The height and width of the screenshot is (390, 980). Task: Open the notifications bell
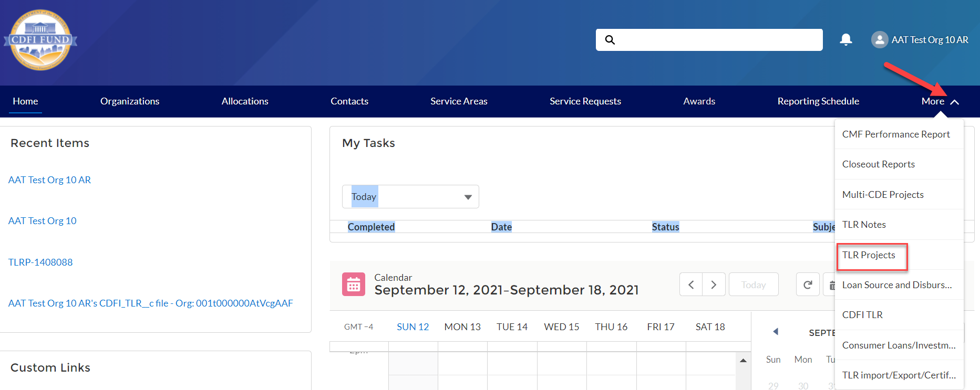(x=845, y=40)
